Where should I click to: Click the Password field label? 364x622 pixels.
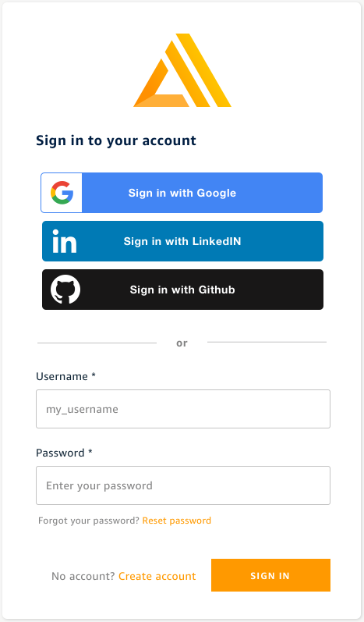(x=60, y=453)
